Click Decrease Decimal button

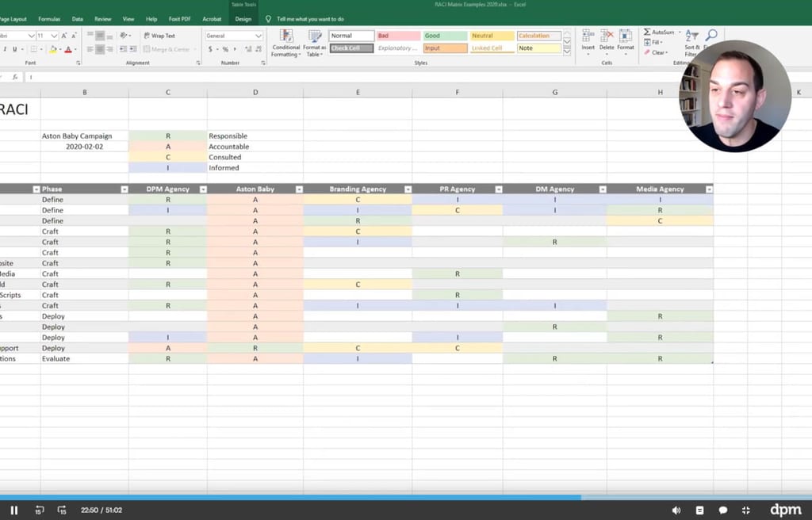tap(258, 49)
